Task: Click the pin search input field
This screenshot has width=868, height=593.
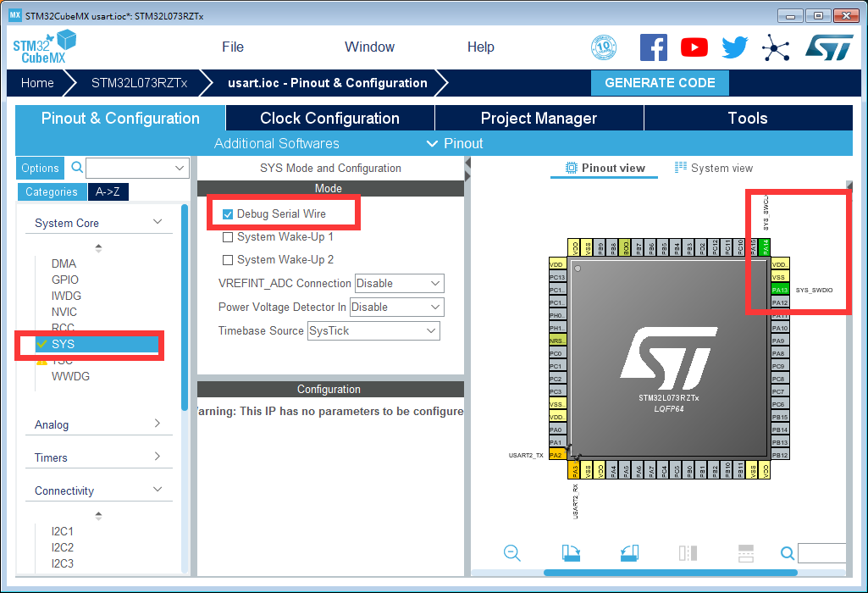Action: tap(820, 552)
